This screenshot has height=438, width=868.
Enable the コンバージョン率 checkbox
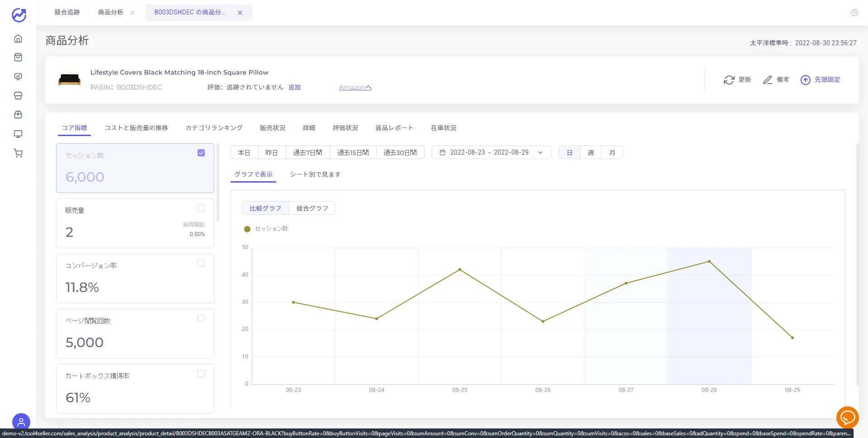201,263
